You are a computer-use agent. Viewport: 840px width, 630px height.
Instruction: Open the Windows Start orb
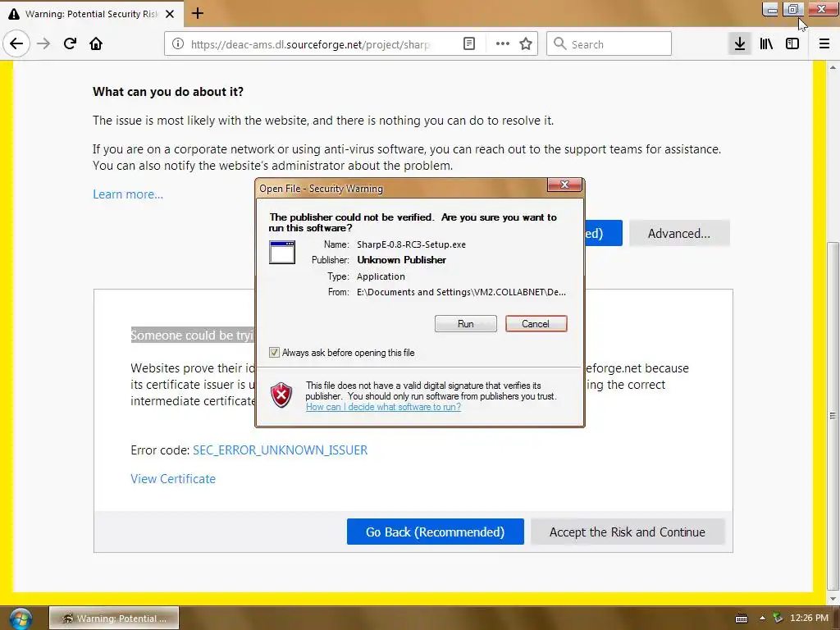21,619
